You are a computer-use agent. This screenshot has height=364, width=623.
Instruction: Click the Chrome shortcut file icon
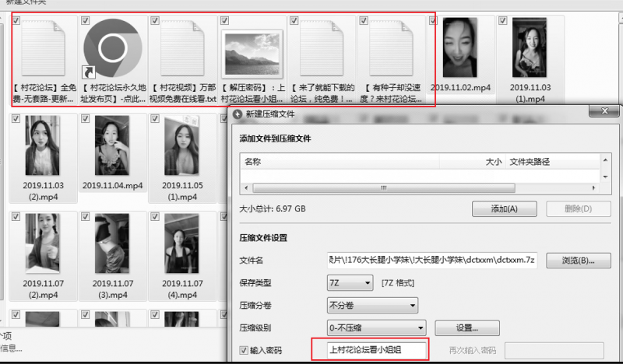click(x=112, y=49)
